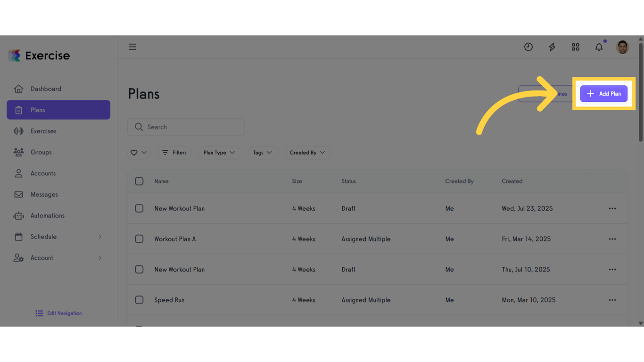
Task: Click the vertical page scrollbar
Action: click(x=641, y=92)
